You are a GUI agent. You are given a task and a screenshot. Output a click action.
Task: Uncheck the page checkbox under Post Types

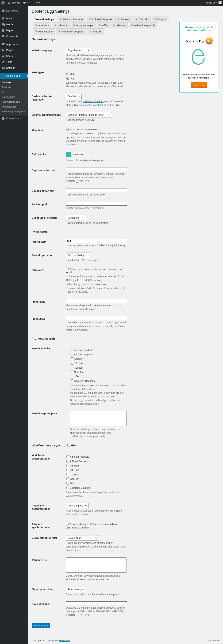click(68, 78)
